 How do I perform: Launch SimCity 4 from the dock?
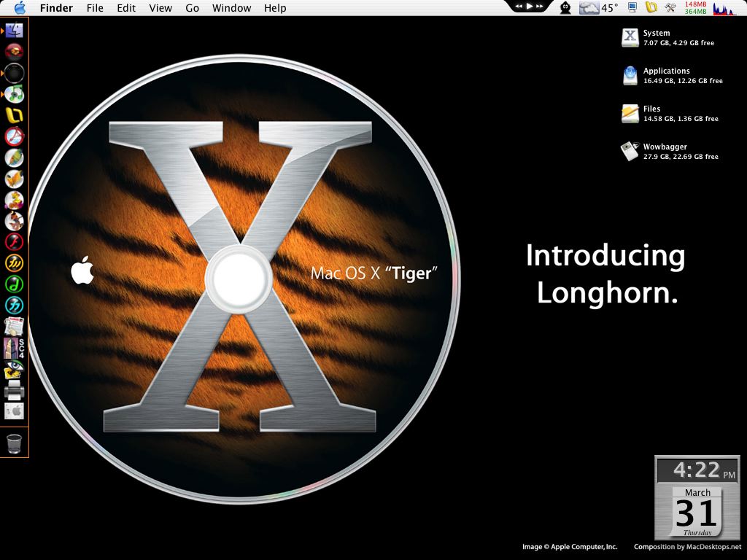15,349
